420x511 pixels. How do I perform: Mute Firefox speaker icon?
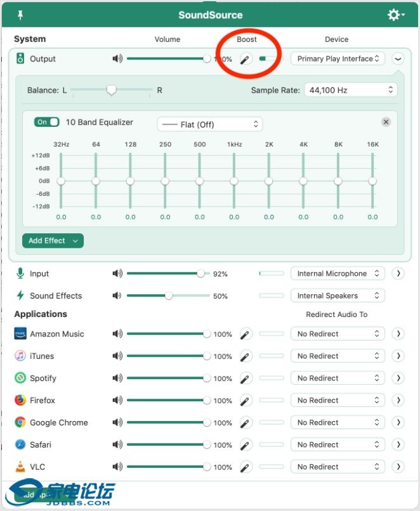tap(117, 400)
